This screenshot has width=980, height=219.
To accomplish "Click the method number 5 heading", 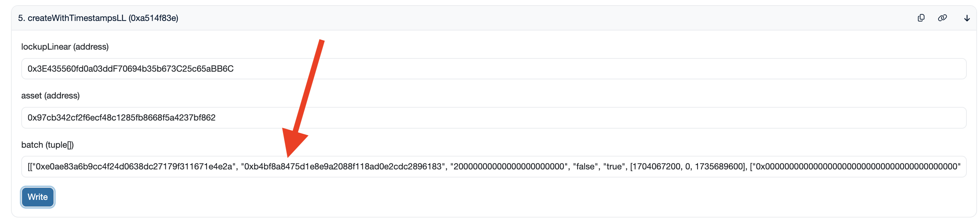I will pyautogui.click(x=22, y=18).
